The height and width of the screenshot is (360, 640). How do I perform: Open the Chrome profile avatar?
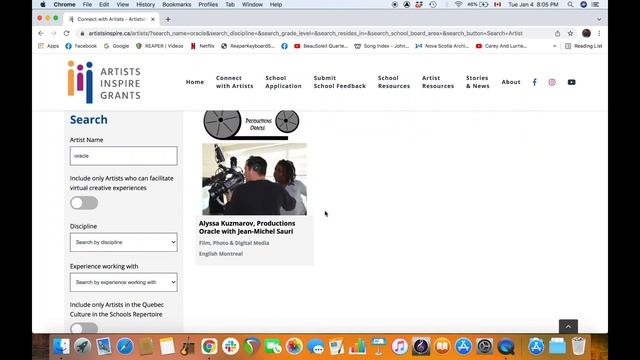pyautogui.click(x=587, y=33)
